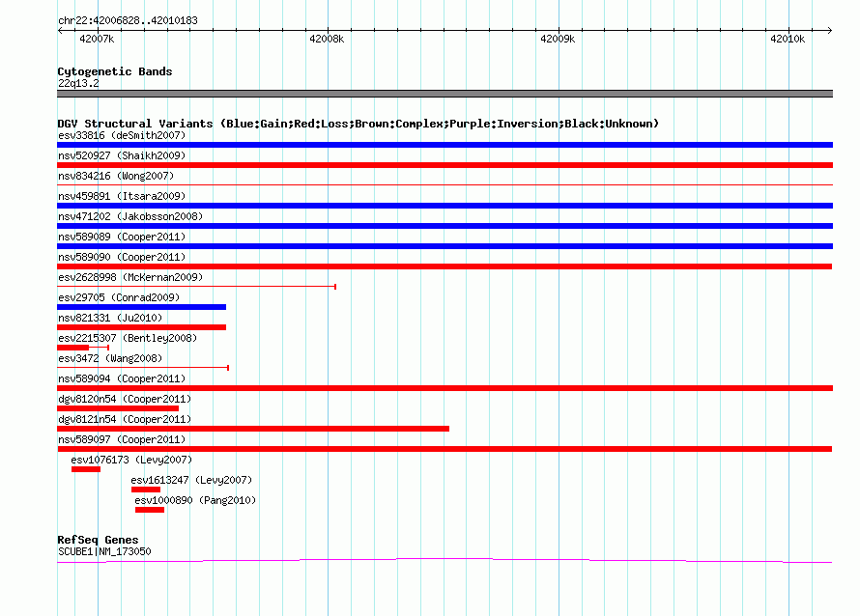Click the right arrow at the ruler end

pos(829,30)
